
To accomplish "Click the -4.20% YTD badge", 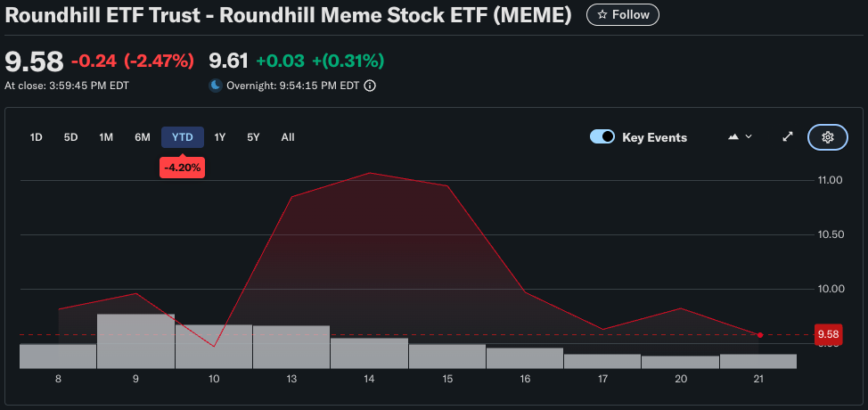I will [x=182, y=168].
